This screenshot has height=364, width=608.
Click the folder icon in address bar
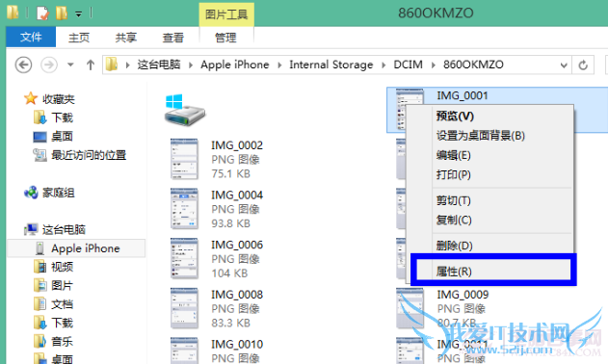tap(112, 65)
